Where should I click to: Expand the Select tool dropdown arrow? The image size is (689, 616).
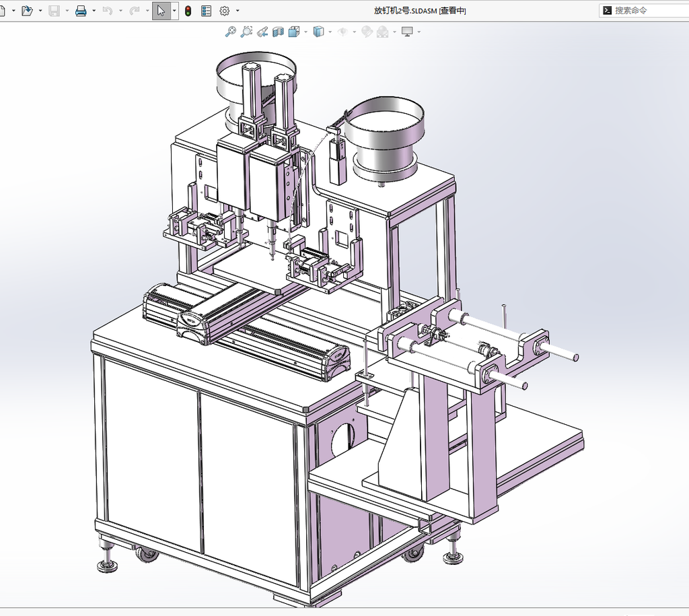pos(174,11)
